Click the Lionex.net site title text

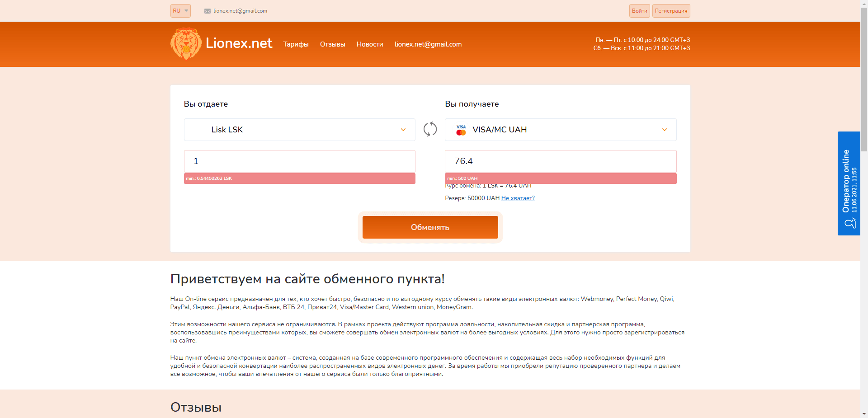(239, 43)
